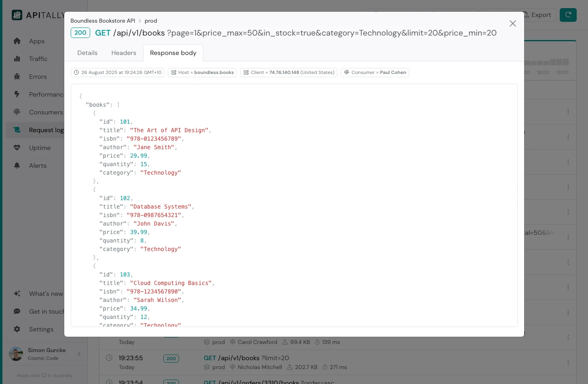Open Settings gear icon in sidebar
Viewport: 588px width, 384px height.
[x=17, y=329]
